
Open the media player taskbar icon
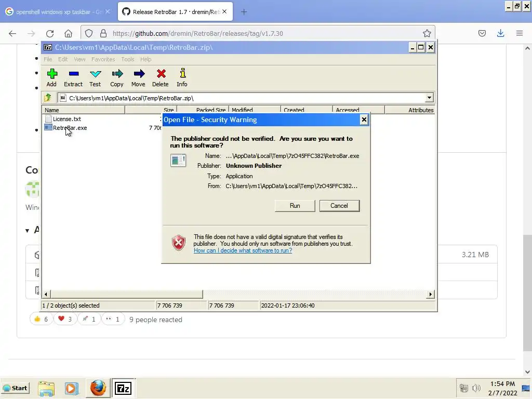pyautogui.click(x=72, y=389)
